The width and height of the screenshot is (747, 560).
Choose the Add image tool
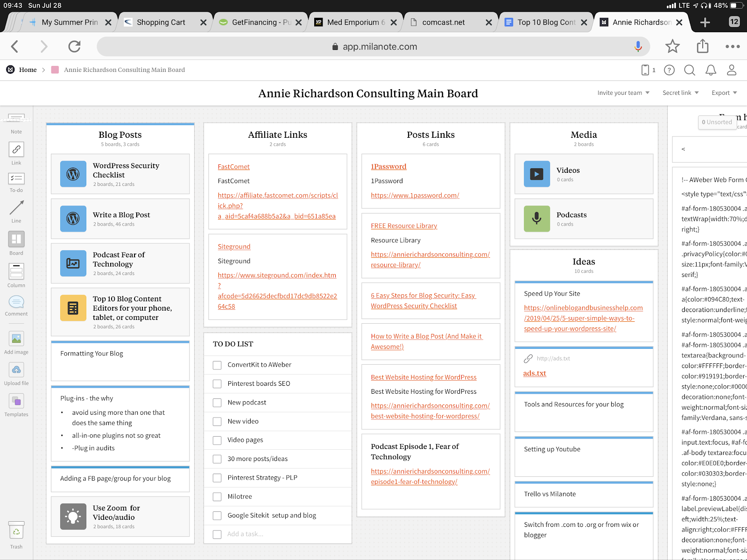[16, 342]
